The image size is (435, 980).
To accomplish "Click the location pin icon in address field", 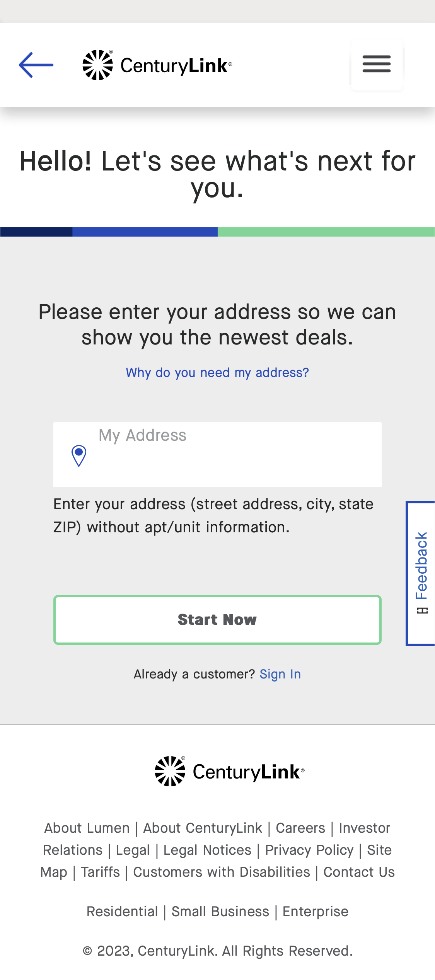I will point(78,457).
